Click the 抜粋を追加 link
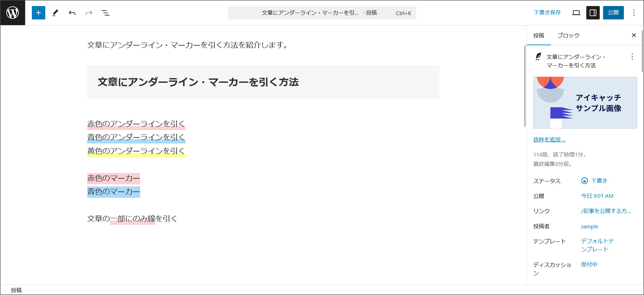 click(549, 139)
